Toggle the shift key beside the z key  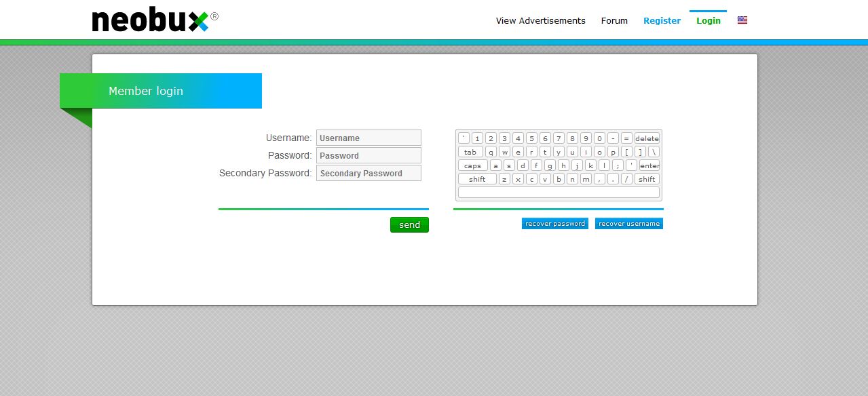477,179
